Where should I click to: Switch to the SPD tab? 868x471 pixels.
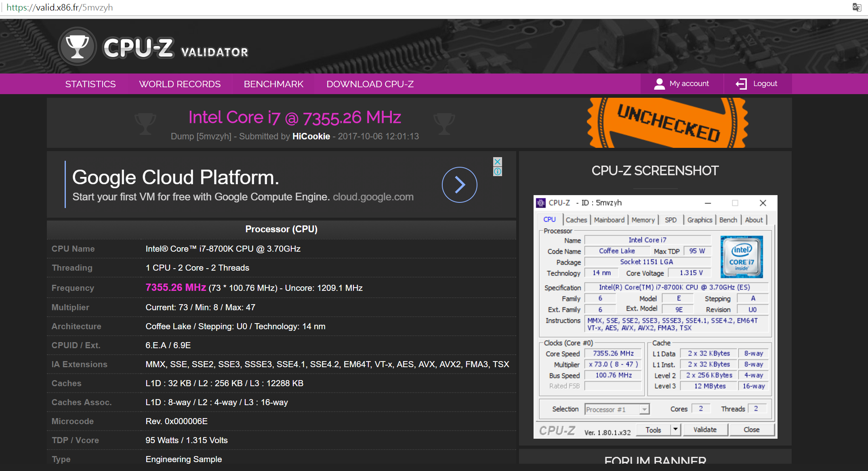pyautogui.click(x=670, y=220)
